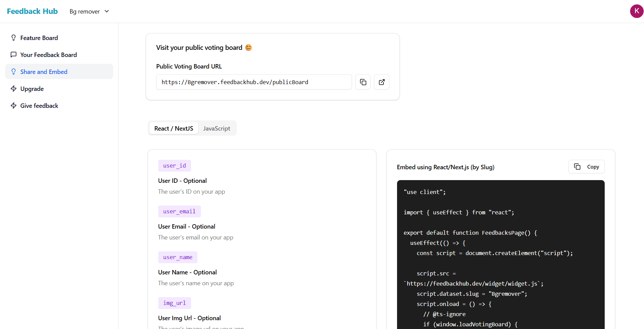Select the Feature Board lightbulb icon

14,38
